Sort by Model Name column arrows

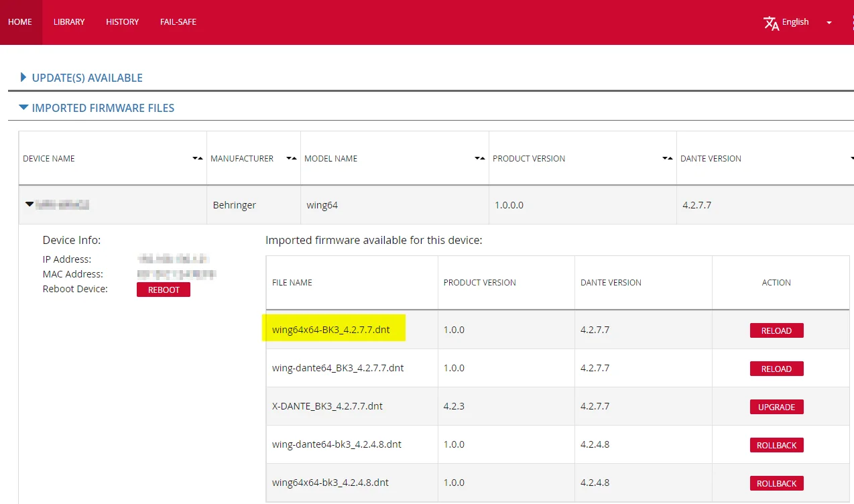tap(479, 159)
